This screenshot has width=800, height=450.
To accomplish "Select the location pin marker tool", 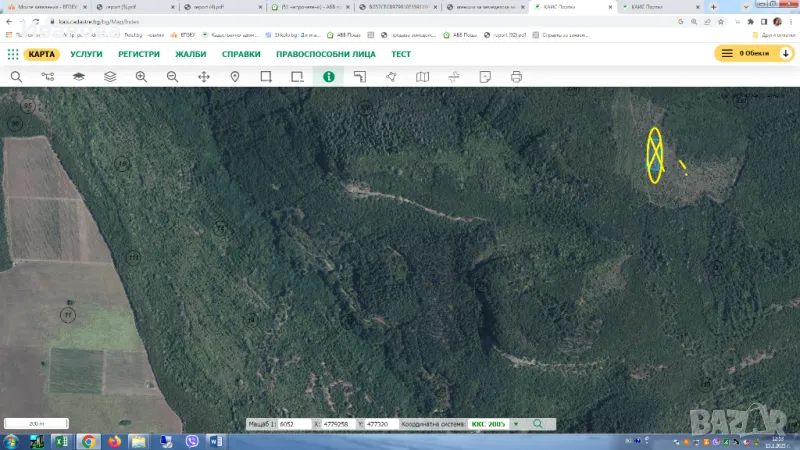I will (235, 76).
